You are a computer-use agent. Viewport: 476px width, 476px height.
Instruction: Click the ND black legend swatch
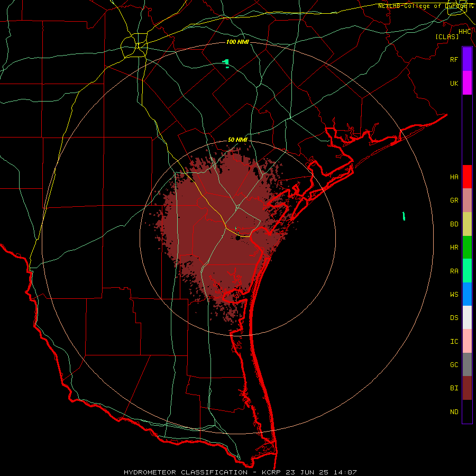pyautogui.click(x=467, y=411)
